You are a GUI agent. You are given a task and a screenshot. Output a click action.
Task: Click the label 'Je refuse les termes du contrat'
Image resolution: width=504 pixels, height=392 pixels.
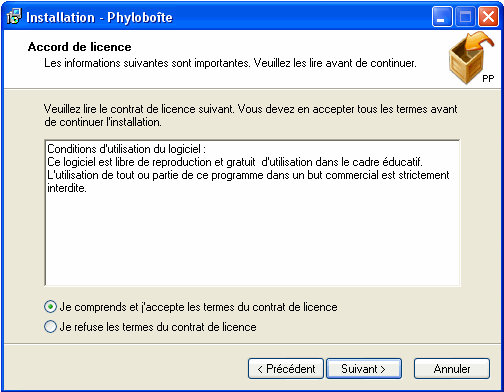(158, 327)
